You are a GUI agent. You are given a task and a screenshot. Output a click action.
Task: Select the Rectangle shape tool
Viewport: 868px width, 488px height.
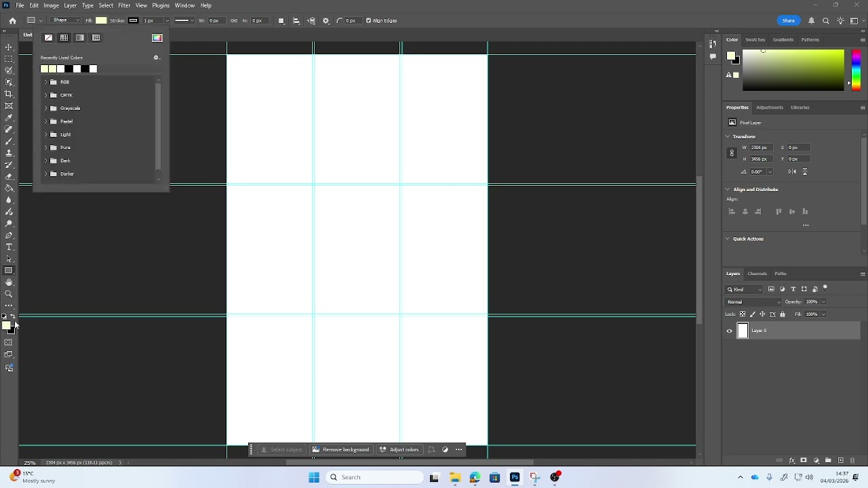click(x=9, y=270)
